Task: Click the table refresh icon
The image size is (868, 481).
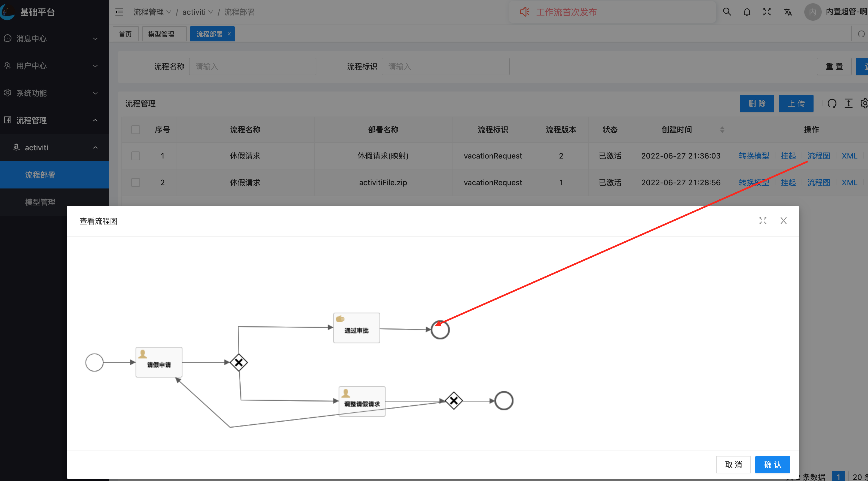Action: point(832,103)
